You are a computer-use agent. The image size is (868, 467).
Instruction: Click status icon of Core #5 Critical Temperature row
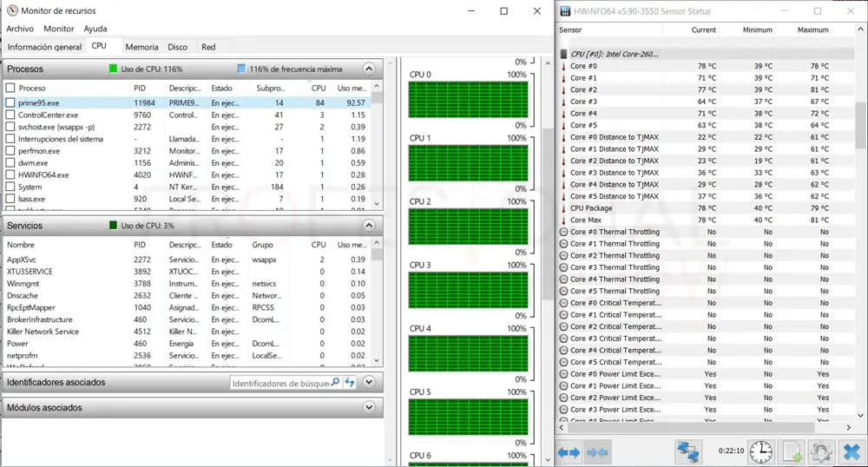pyautogui.click(x=563, y=362)
